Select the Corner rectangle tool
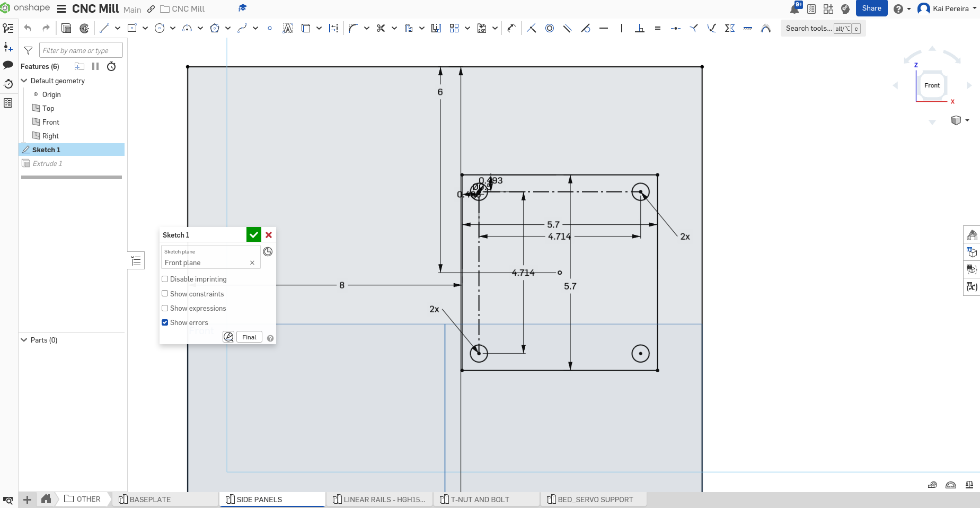Viewport: 980px width, 508px height. tap(133, 28)
